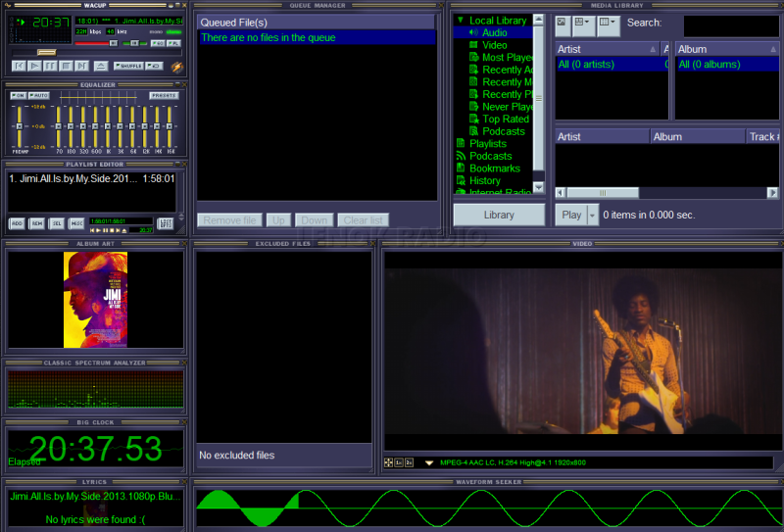Toggle the equalizer AUTO button

(39, 95)
